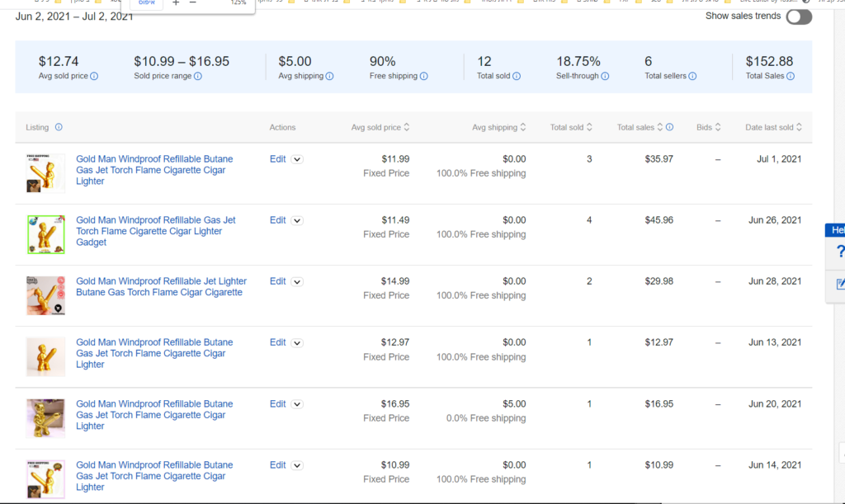Click info icon beside Sold price range

click(x=198, y=76)
